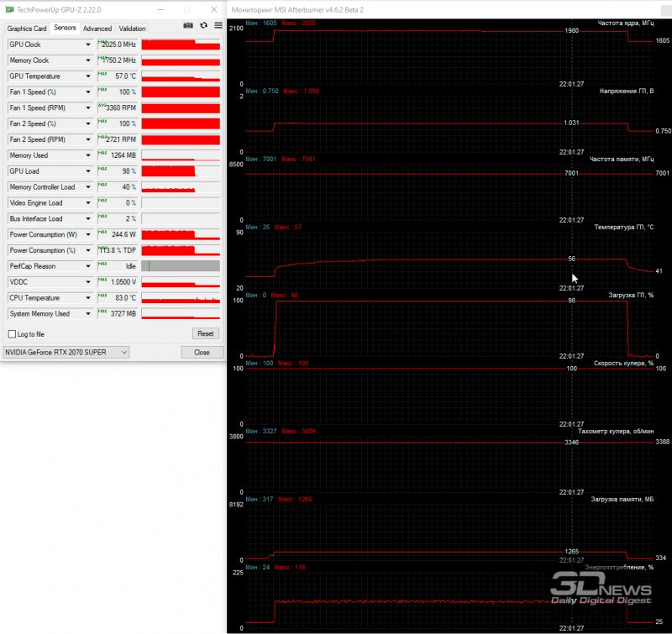This screenshot has width=672, height=634.
Task: Click the Reset button in GPU-Z
Action: tap(205, 333)
